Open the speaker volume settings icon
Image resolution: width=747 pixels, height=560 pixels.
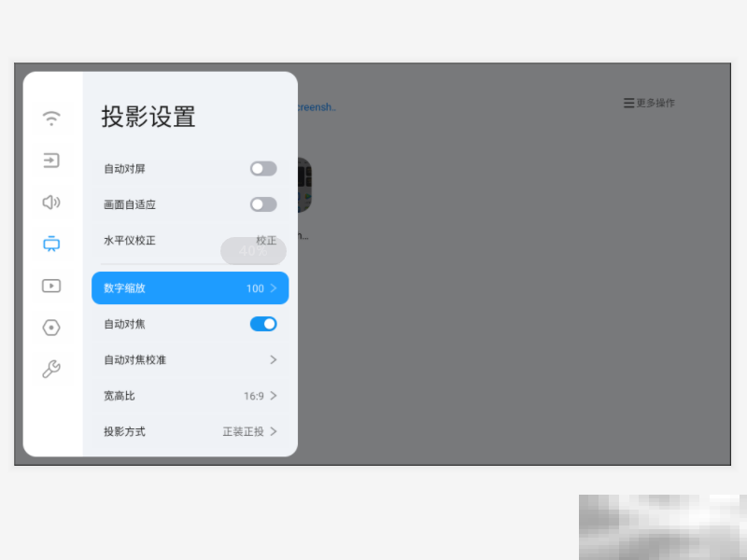tap(51, 202)
